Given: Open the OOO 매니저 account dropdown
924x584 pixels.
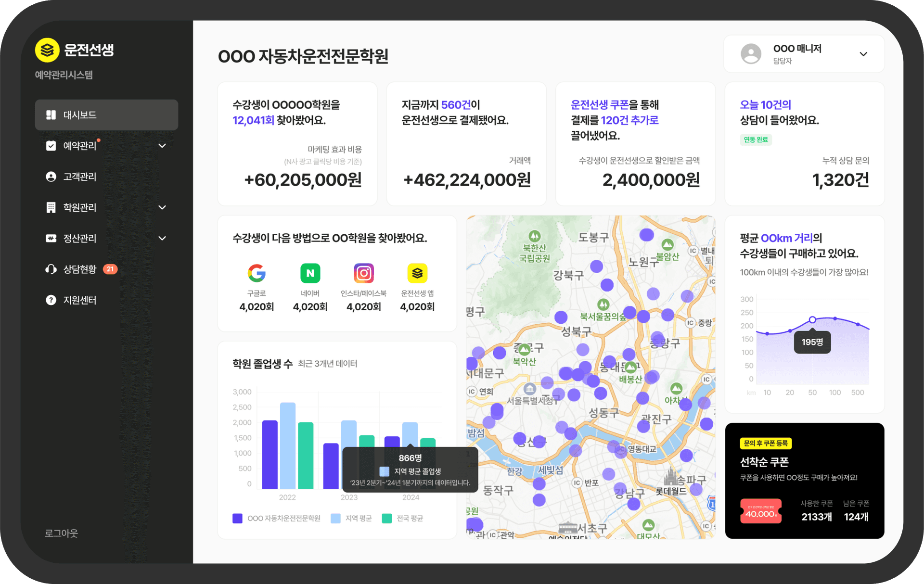Looking at the screenshot, I should (x=863, y=54).
